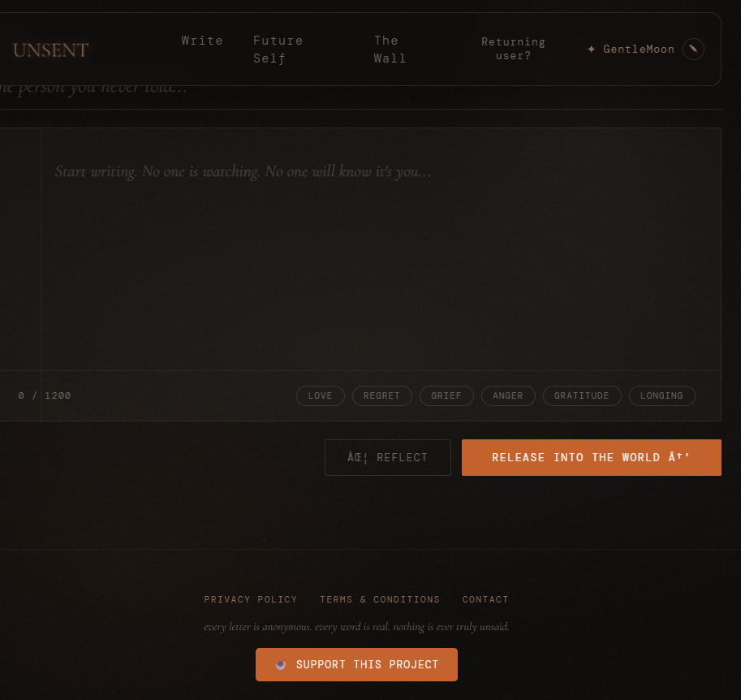The width and height of the screenshot is (741, 700).
Task: Click the moon icon on Support This Project
Action: click(x=282, y=664)
